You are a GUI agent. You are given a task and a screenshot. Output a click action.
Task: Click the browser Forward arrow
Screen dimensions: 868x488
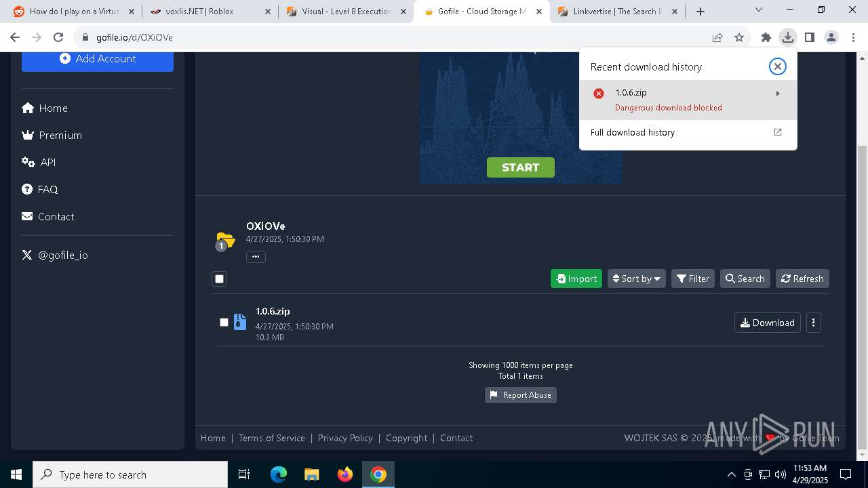(37, 37)
